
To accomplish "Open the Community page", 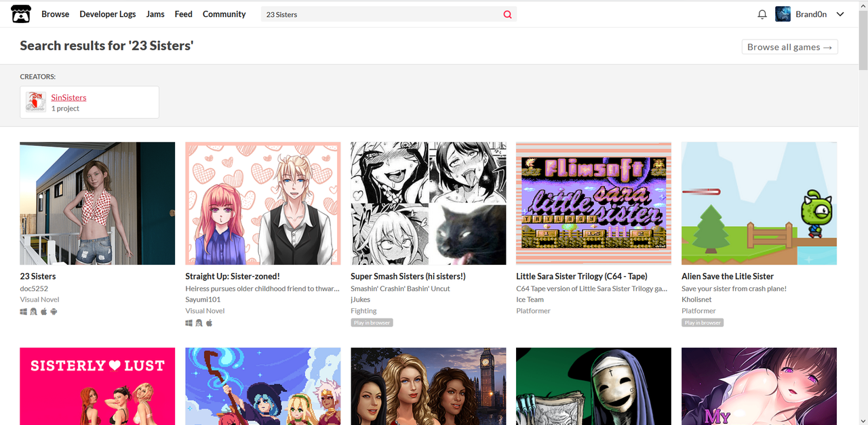I will (x=224, y=14).
